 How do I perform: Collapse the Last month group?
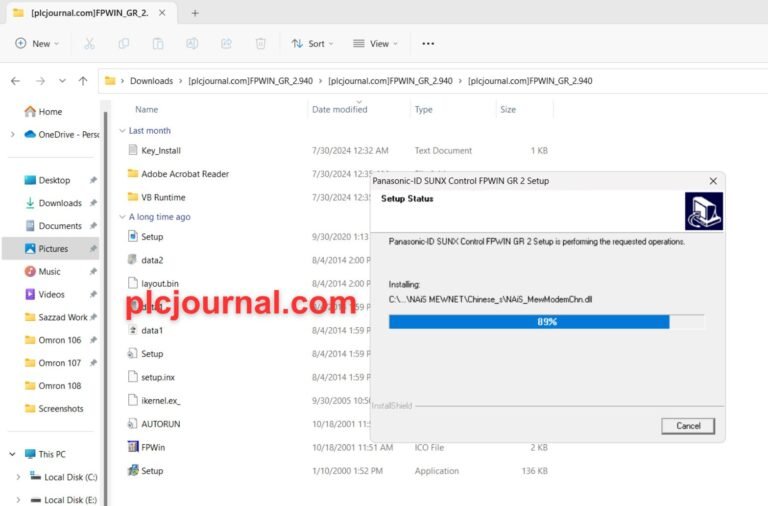coord(122,131)
